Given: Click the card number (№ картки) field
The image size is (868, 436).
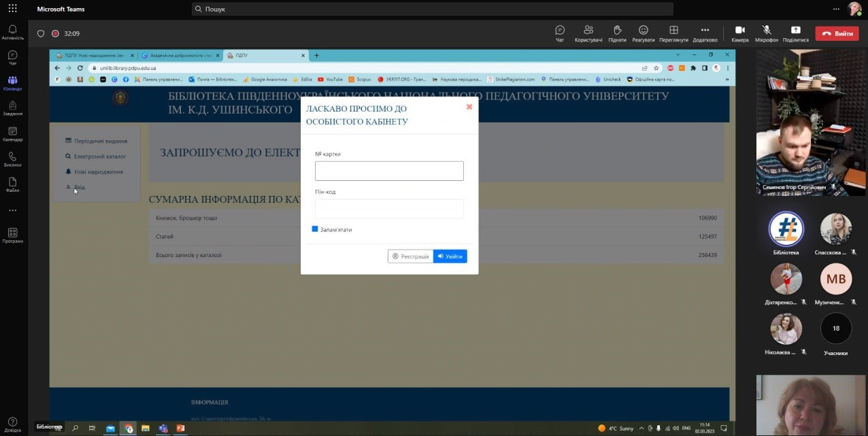Looking at the screenshot, I should tap(389, 171).
